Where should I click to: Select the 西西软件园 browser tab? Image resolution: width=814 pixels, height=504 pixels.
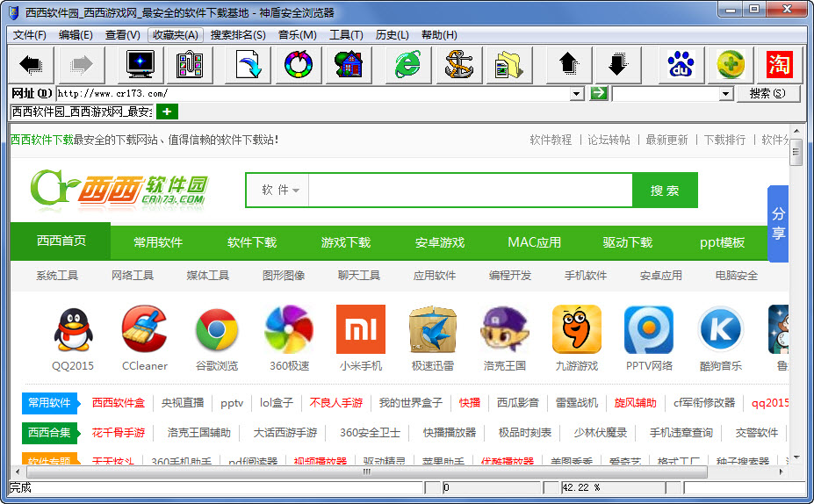tap(82, 112)
